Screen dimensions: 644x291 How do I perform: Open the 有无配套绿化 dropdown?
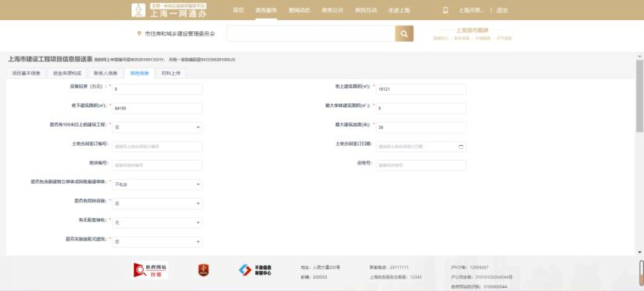pos(157,223)
